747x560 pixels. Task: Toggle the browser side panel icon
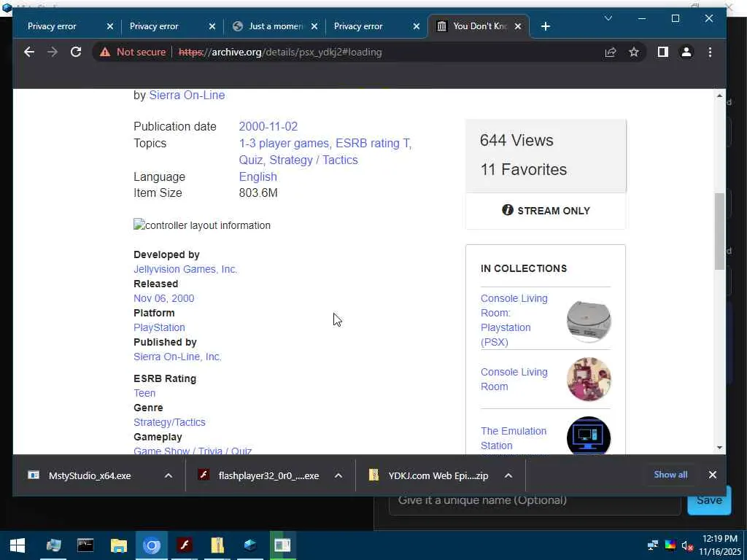pos(662,52)
